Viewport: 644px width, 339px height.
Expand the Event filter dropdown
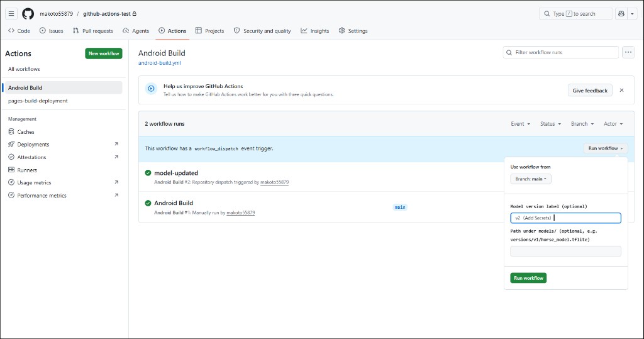click(x=520, y=124)
